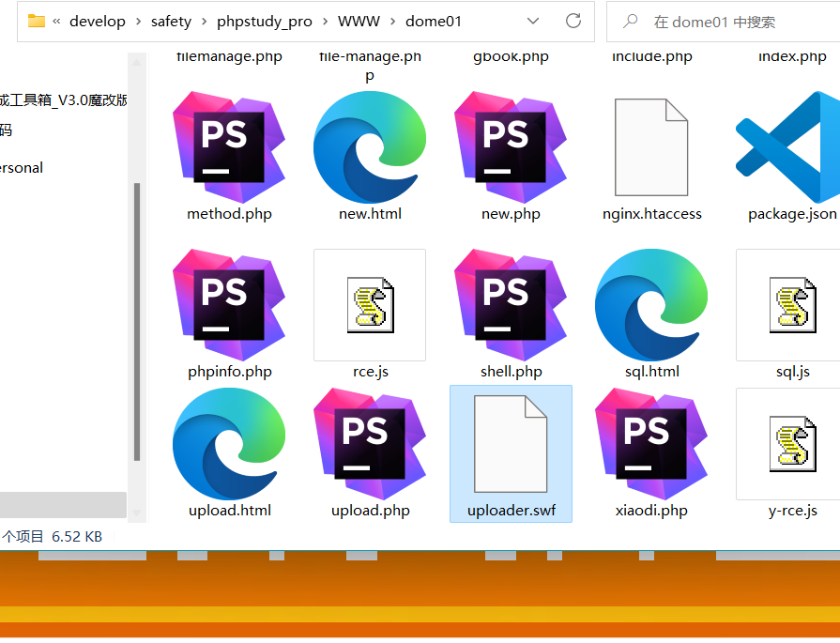Screen dimensions: 840x643
Task: Select the shell.php file icon
Action: click(511, 305)
